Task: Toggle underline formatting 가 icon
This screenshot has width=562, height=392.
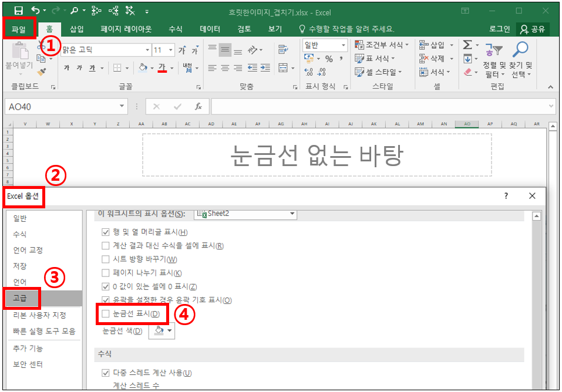Action: click(x=92, y=67)
